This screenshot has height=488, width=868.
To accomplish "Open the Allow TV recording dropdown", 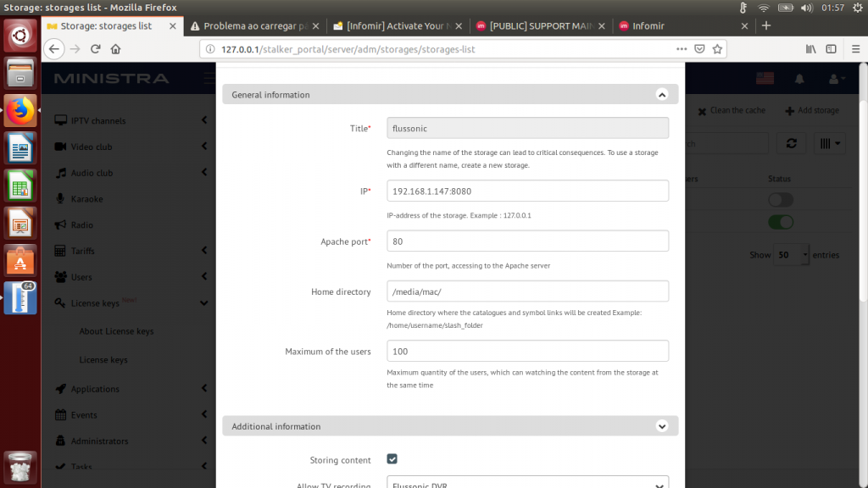I will 527,482.
